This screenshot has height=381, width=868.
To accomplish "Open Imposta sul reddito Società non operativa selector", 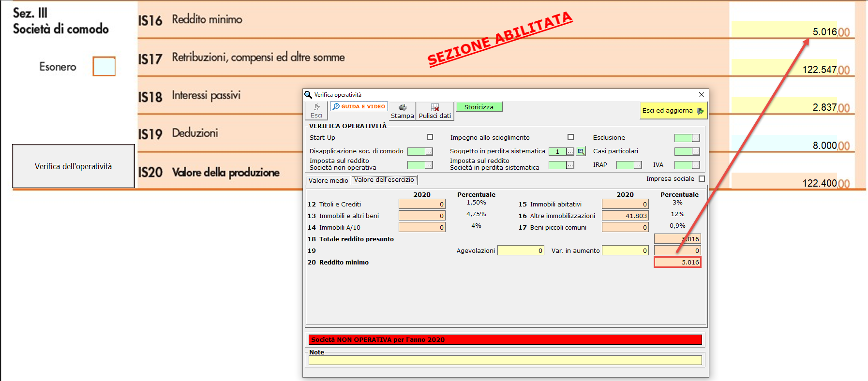I will pyautogui.click(x=429, y=165).
